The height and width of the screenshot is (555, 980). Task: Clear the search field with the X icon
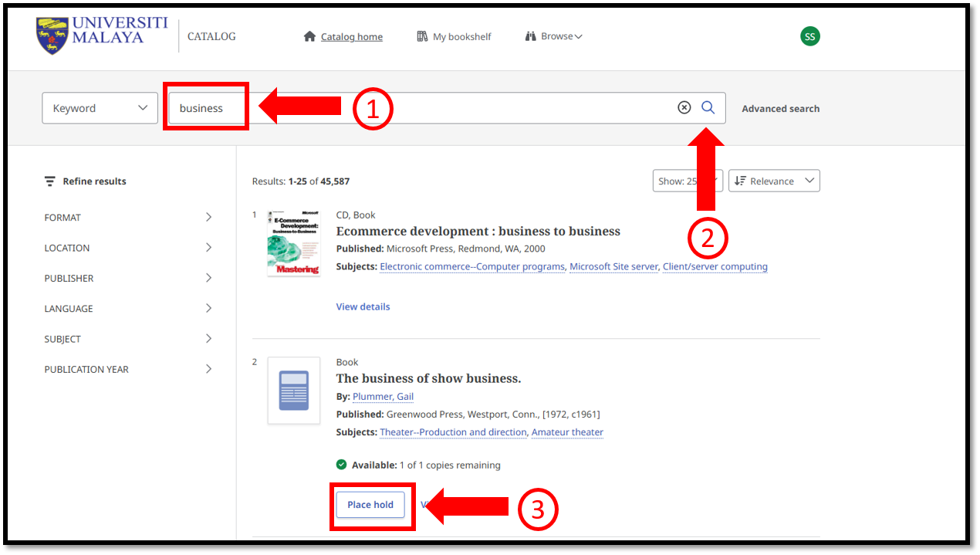[684, 108]
